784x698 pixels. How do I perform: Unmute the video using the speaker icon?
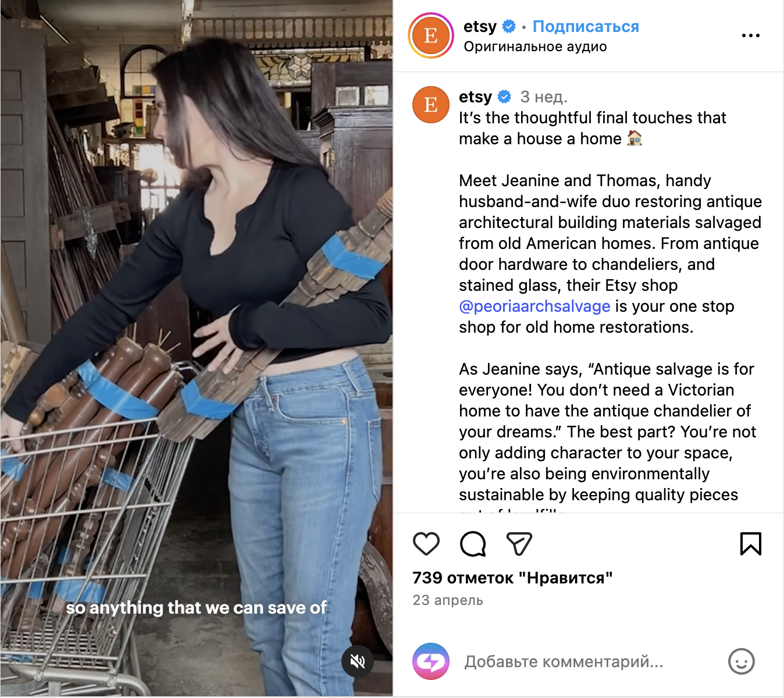pos(357,661)
